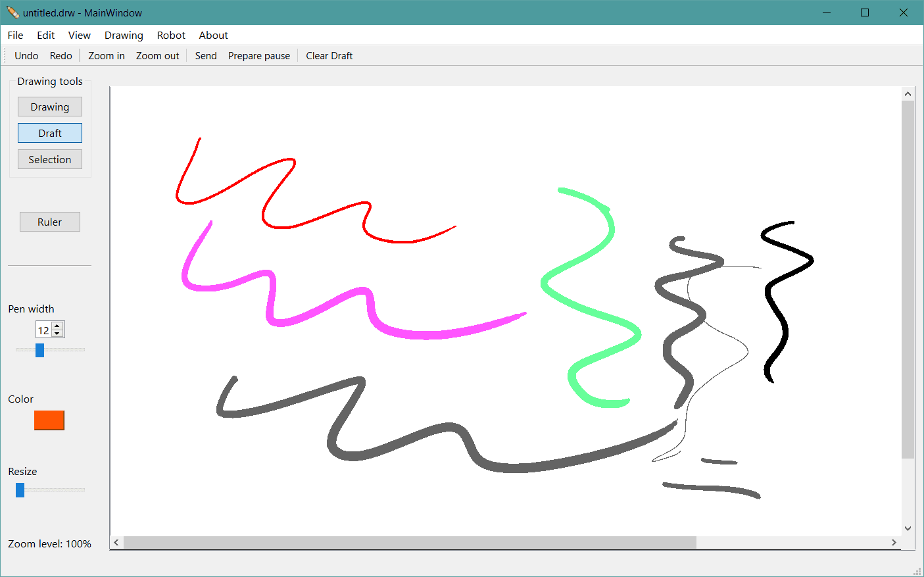Select the Selection tool button
Screen dimensions: 924x577
(50, 159)
